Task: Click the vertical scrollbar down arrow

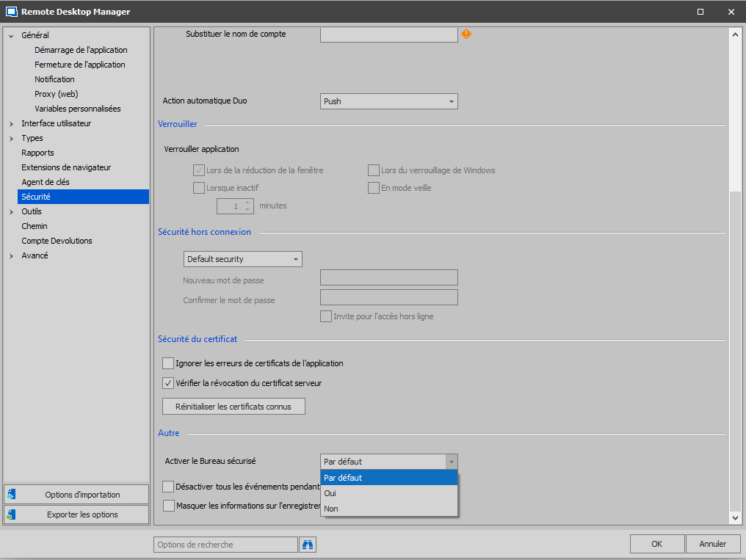Action: click(736, 518)
